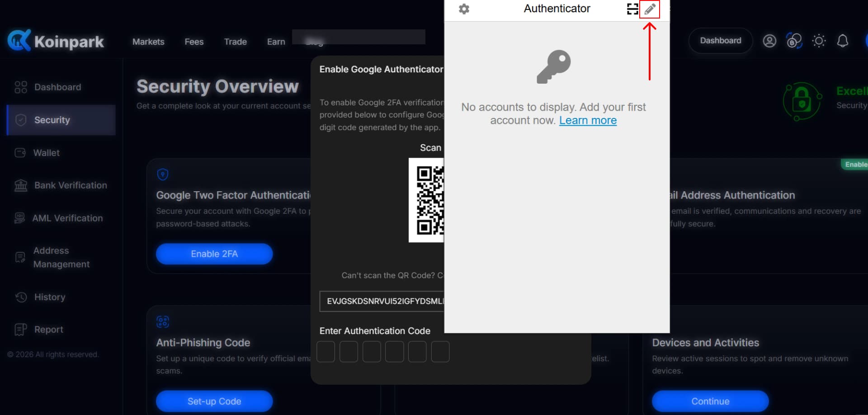Click Continue under Devices and Activities

coord(710,401)
